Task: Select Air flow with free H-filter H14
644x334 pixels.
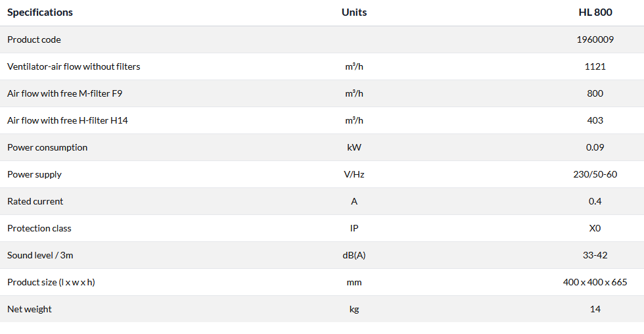Action: click(67, 120)
